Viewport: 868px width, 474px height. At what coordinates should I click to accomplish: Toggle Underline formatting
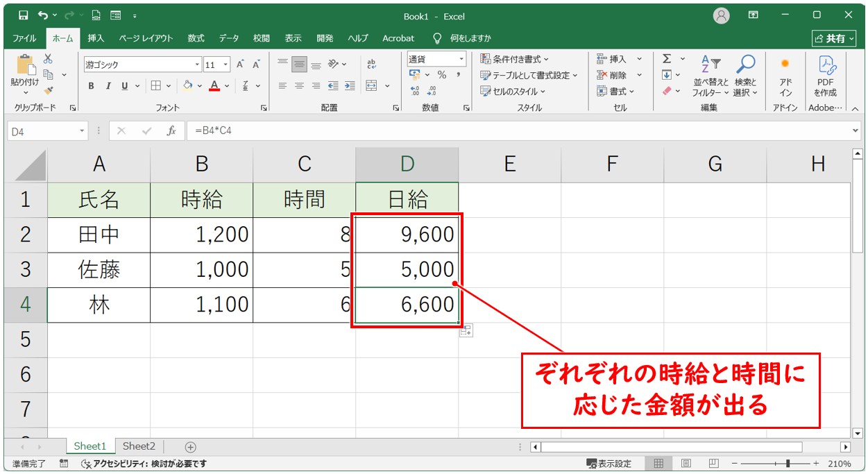(125, 86)
